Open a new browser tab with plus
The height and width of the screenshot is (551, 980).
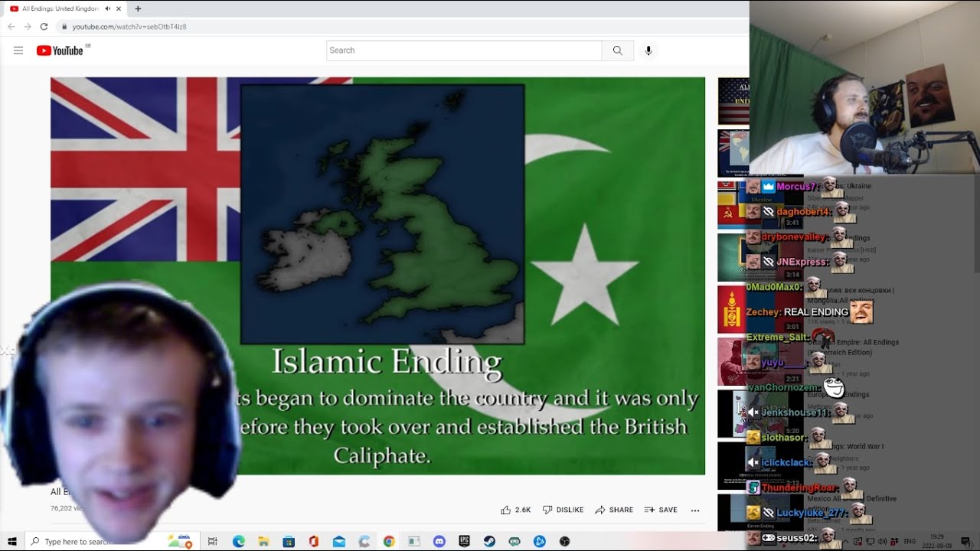point(138,8)
